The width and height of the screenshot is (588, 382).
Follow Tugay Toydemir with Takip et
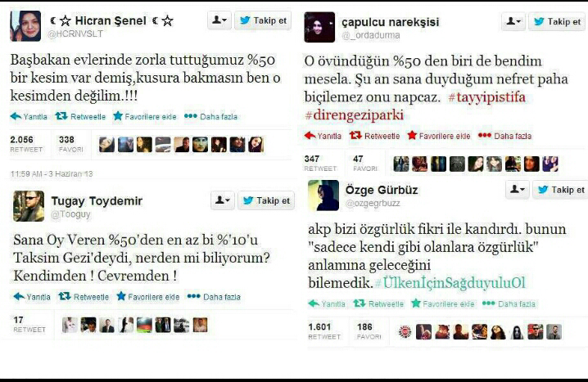pos(266,200)
